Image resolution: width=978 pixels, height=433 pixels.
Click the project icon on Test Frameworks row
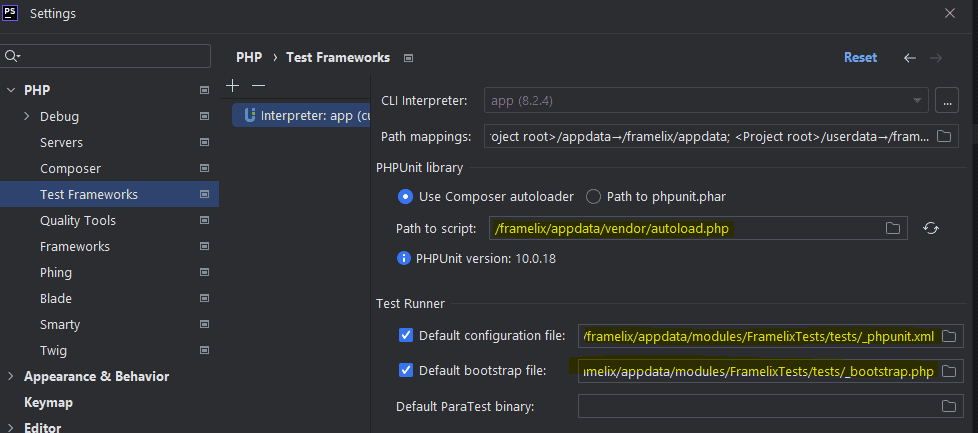tap(204, 195)
